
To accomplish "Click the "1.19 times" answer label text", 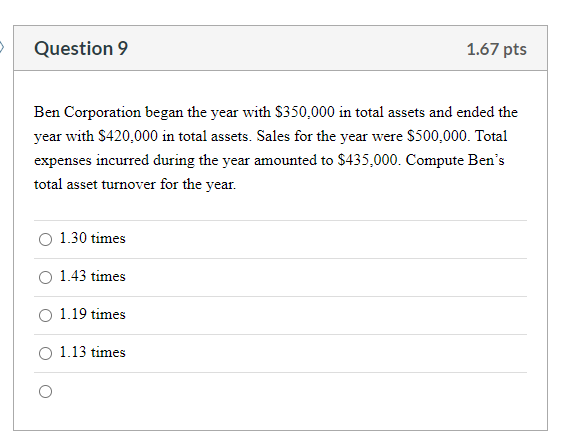I will (x=92, y=314).
